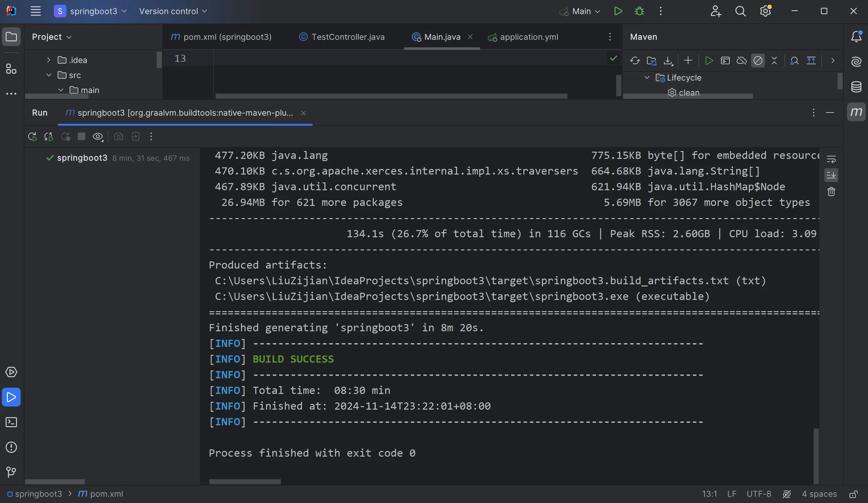Open the AI Assistant spiral icon

point(856,62)
